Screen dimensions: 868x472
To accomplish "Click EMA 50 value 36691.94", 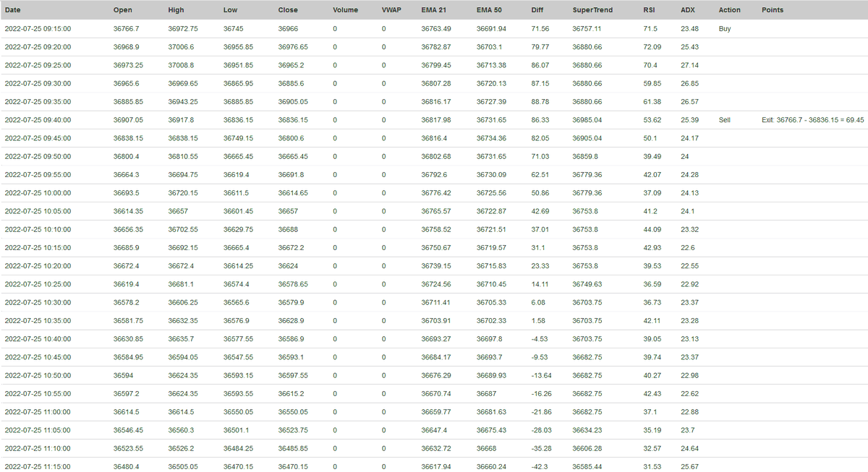I will click(492, 28).
